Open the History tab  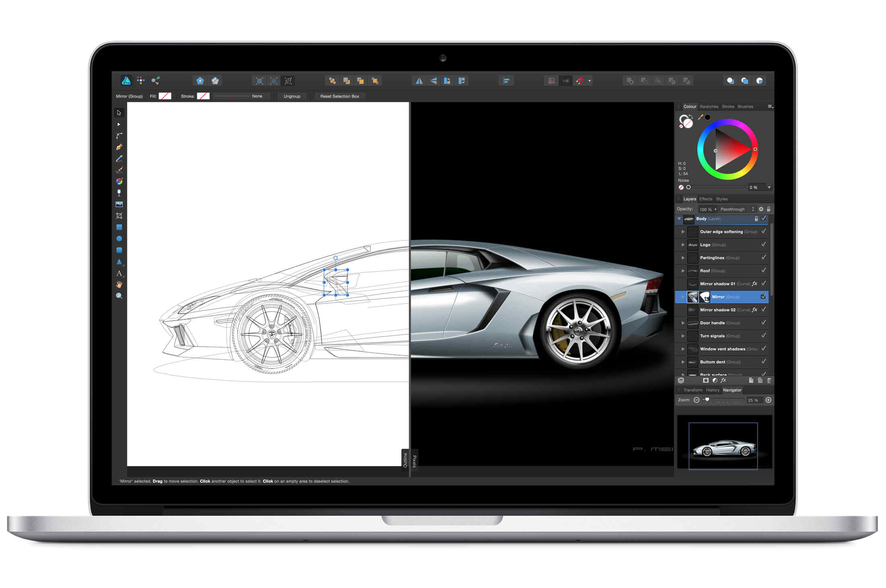(x=712, y=390)
